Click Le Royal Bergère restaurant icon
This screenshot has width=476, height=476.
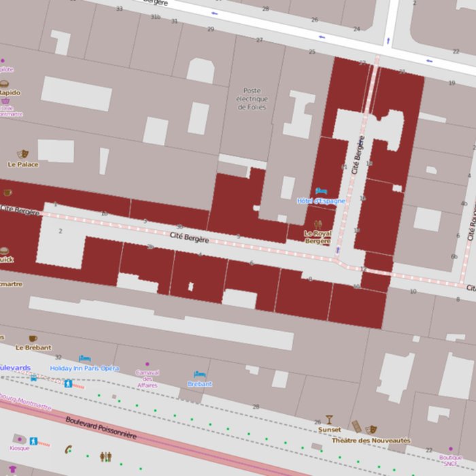[x=318, y=224]
